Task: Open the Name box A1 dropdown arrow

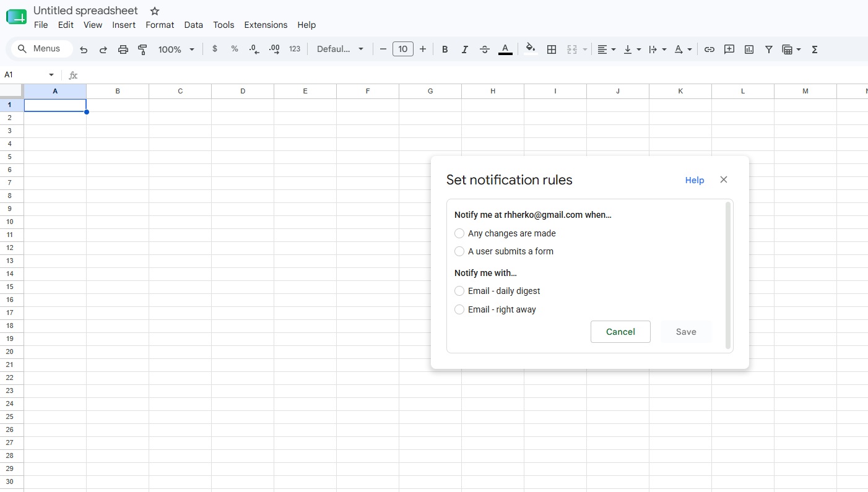Action: click(x=51, y=75)
